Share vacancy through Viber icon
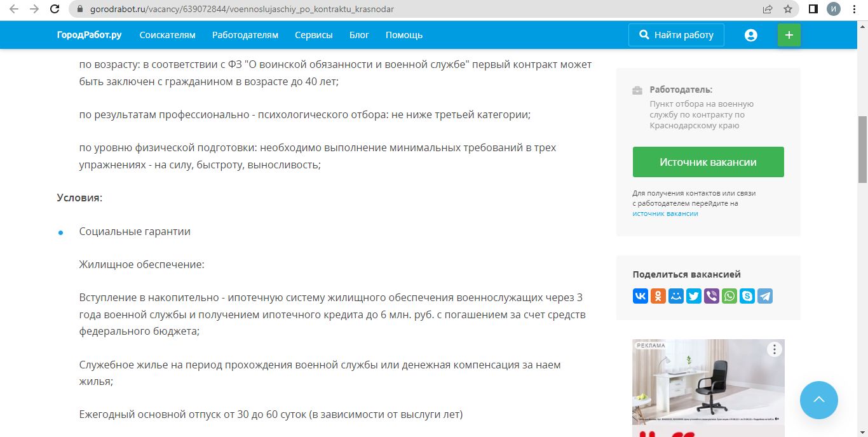868x437 pixels. click(x=712, y=296)
